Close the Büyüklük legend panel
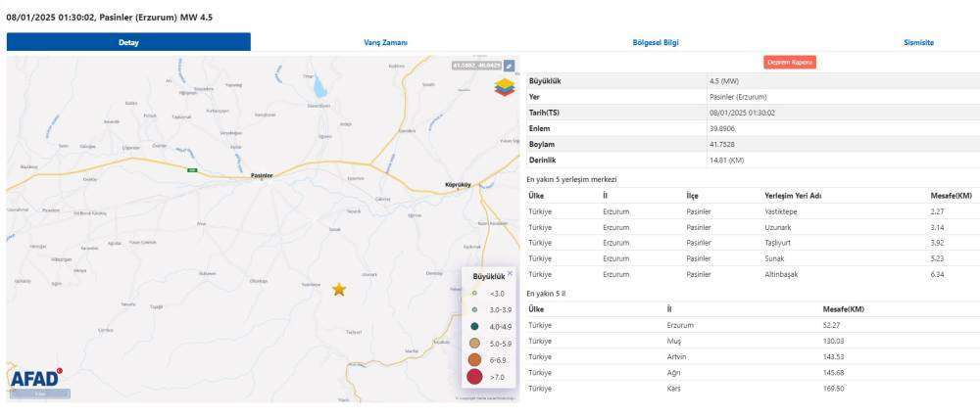The image size is (980, 417). point(510,273)
